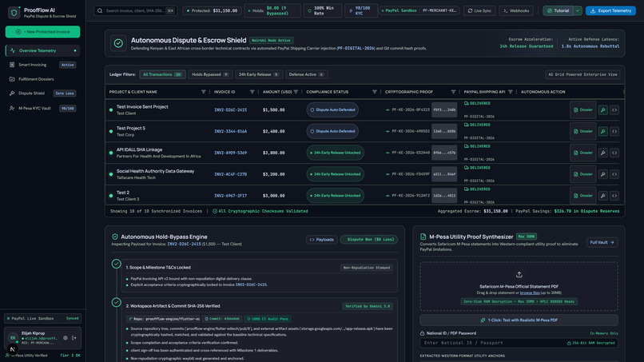Viewport: 644px width, 362px height.
Task: Click Dispute Won ($0 Loss) badge
Action: (x=369, y=240)
